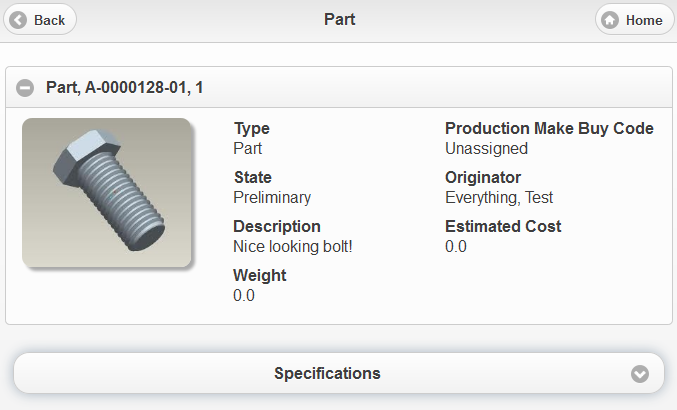Viewport: 677px width, 410px height.
Task: Click the 'State' field label
Action: (253, 178)
